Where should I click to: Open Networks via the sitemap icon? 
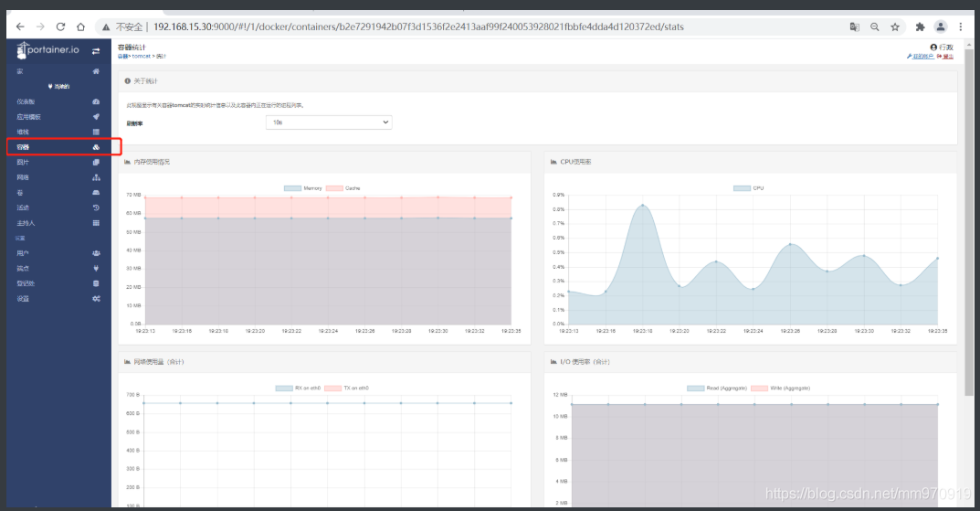tap(96, 177)
